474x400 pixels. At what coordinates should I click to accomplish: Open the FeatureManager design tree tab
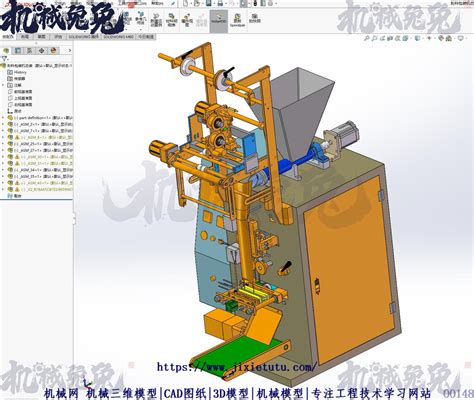(x=6, y=51)
